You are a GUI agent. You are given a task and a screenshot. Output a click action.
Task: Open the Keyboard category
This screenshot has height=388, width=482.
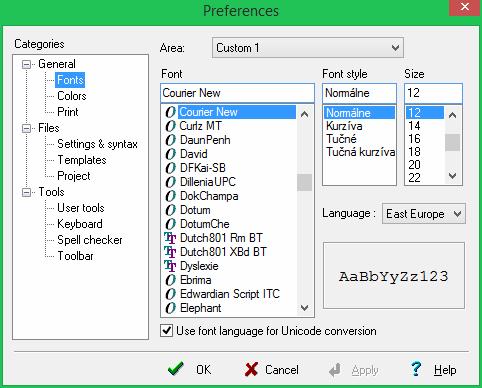pyautogui.click(x=80, y=224)
